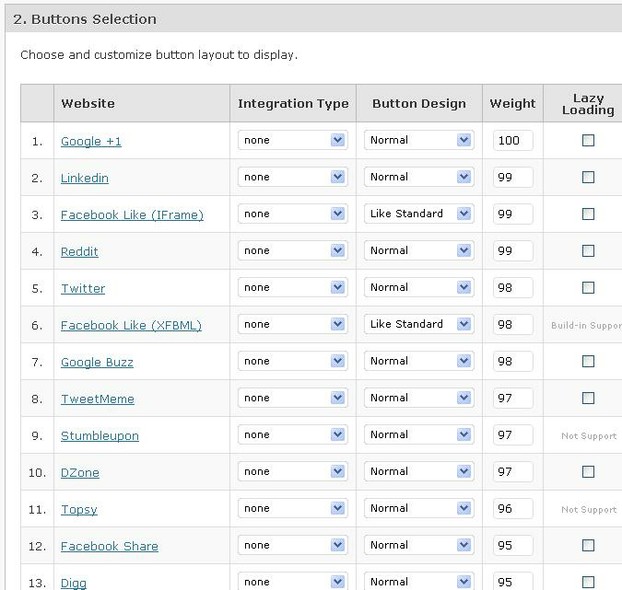
Task: Click the Button Design column header
Action: pyautogui.click(x=419, y=104)
